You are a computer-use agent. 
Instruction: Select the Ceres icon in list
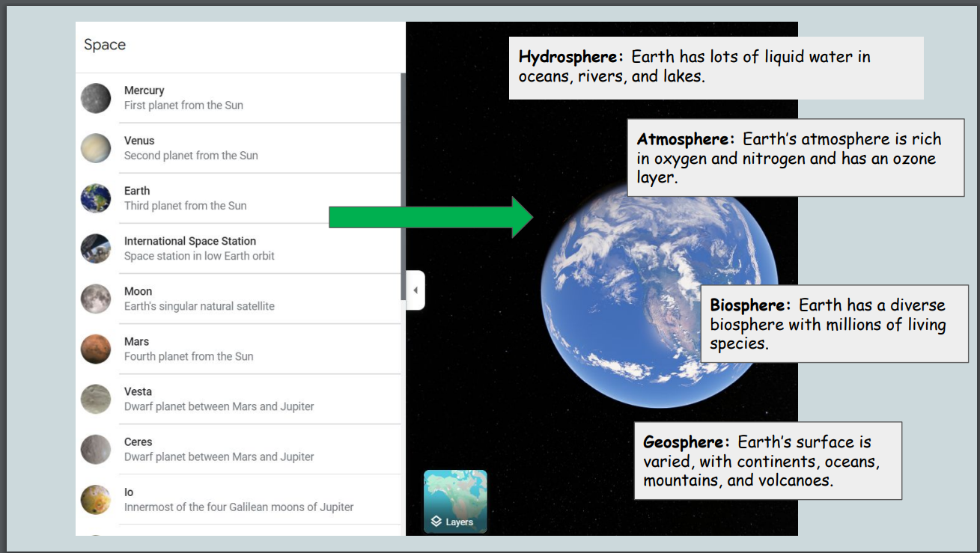click(96, 449)
